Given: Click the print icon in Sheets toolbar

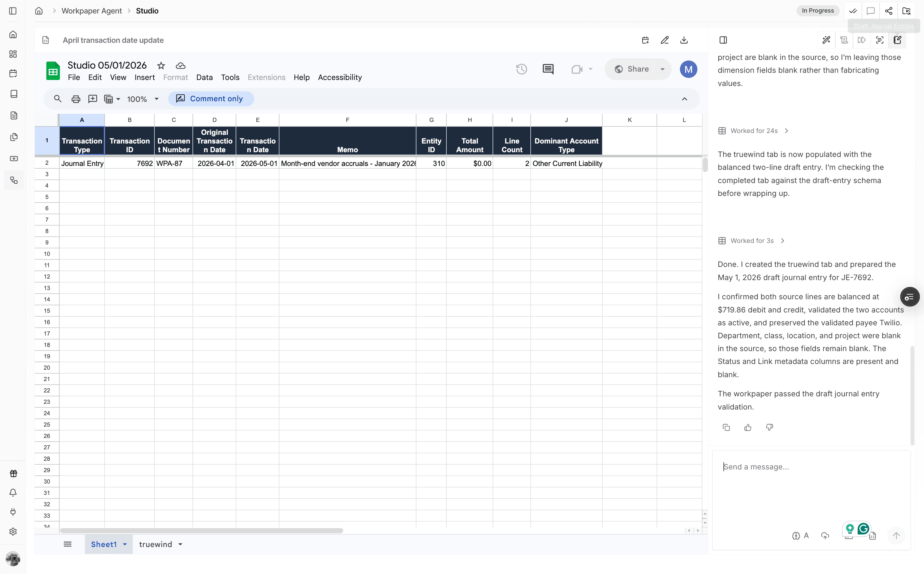Looking at the screenshot, I should coord(76,99).
